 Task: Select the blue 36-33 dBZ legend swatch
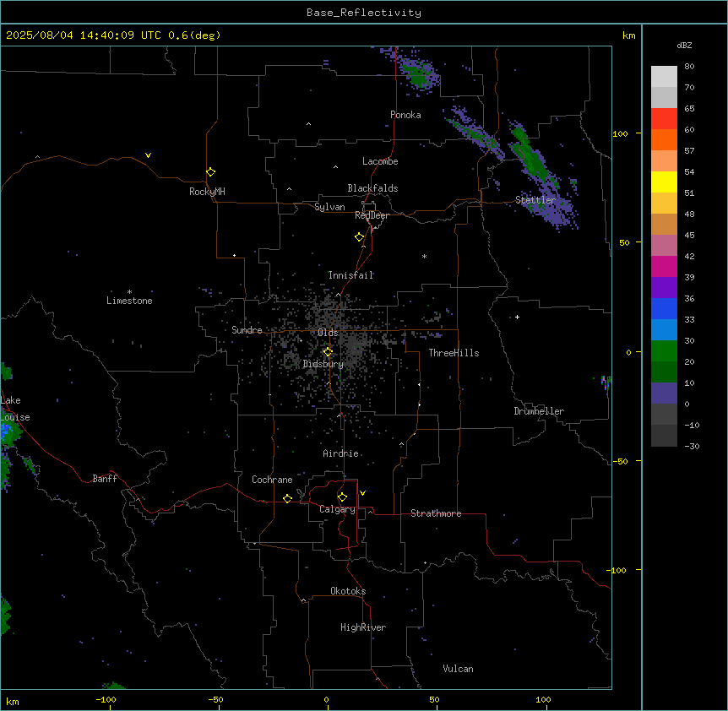click(x=664, y=308)
